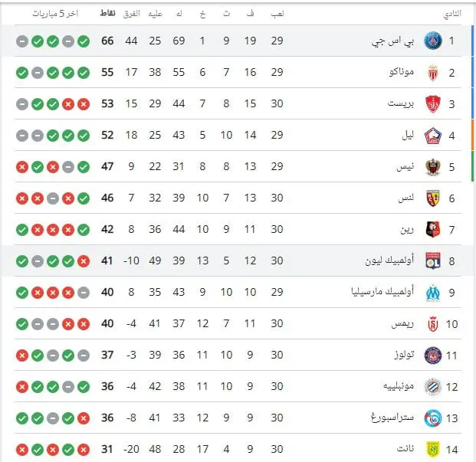Click the Brest club crest icon
476x462 pixels.
pyautogui.click(x=433, y=104)
